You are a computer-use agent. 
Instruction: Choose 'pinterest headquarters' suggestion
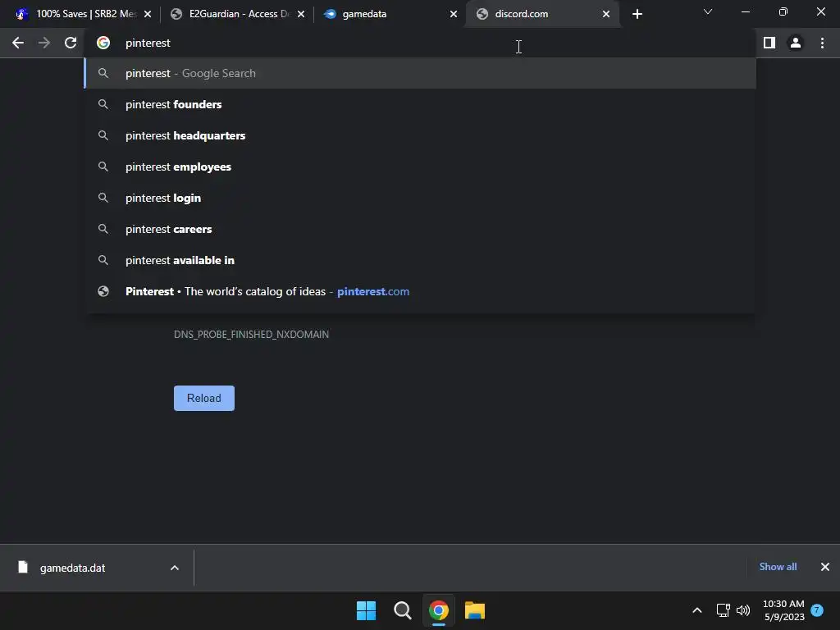pyautogui.click(x=421, y=135)
